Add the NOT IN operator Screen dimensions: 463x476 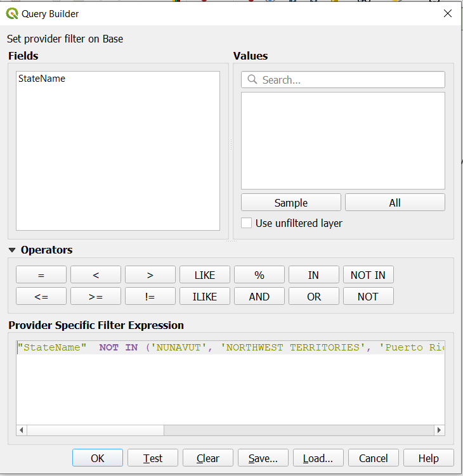(368, 275)
